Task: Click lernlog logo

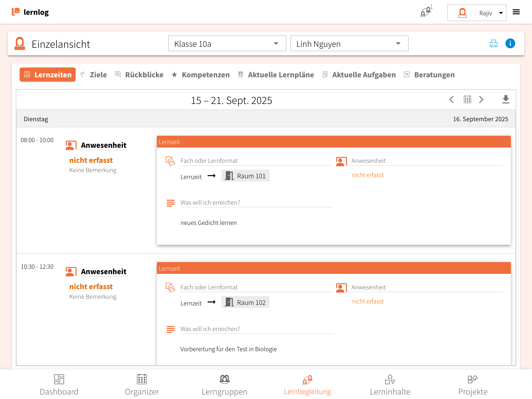Action: pyautogui.click(x=30, y=12)
